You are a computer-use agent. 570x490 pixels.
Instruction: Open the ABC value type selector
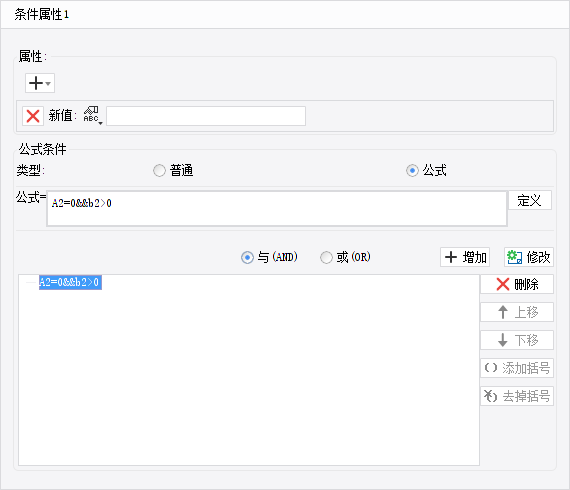point(92,116)
